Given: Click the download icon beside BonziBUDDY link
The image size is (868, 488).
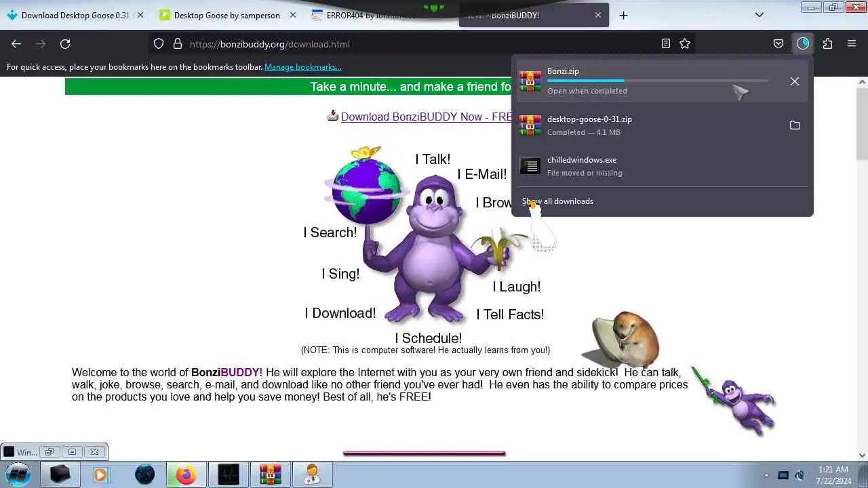Looking at the screenshot, I should pos(333,116).
